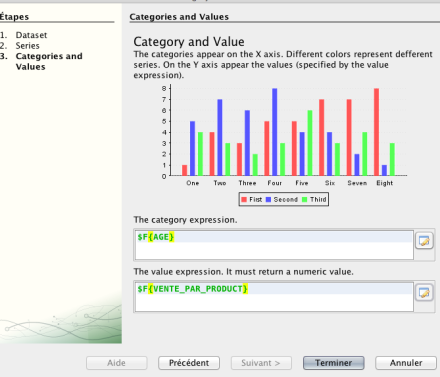The image size is (440, 377).
Task: Select the Series step in Étapes list
Action: coord(27,46)
